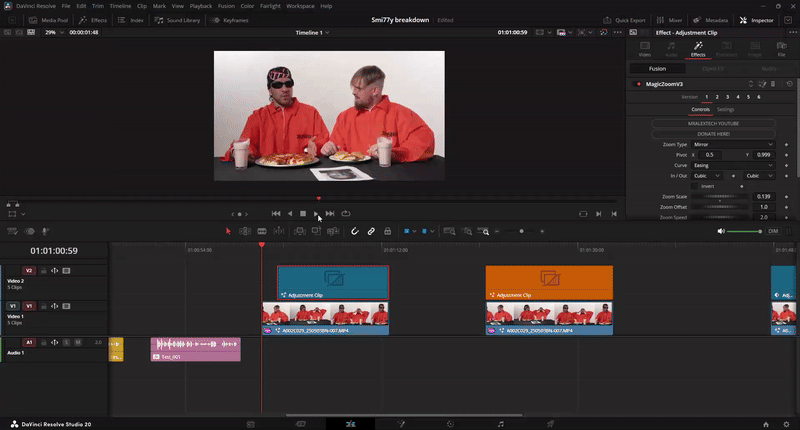Screen dimensions: 800x430
Task: Solo the Audio 1 track
Action: click(x=66, y=342)
